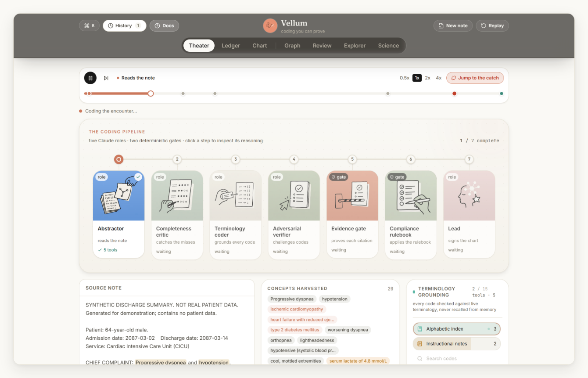
Task: Set playback speed to 2x
Action: point(427,78)
